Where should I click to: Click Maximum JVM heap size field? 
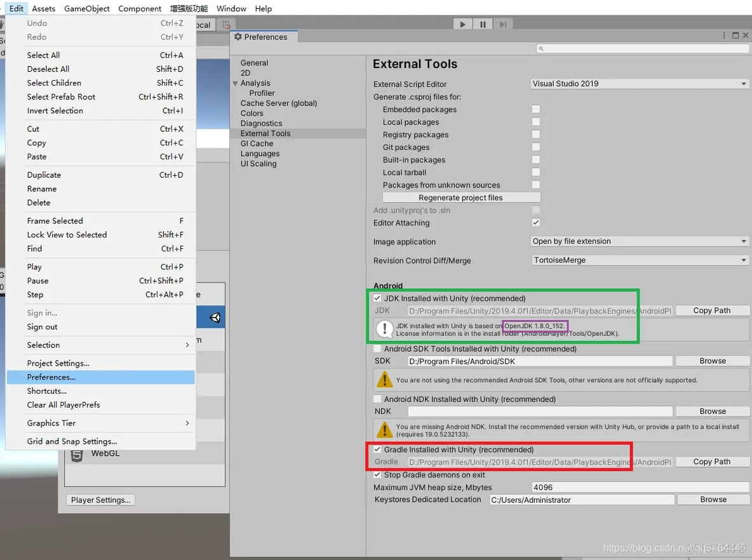pyautogui.click(x=640, y=487)
